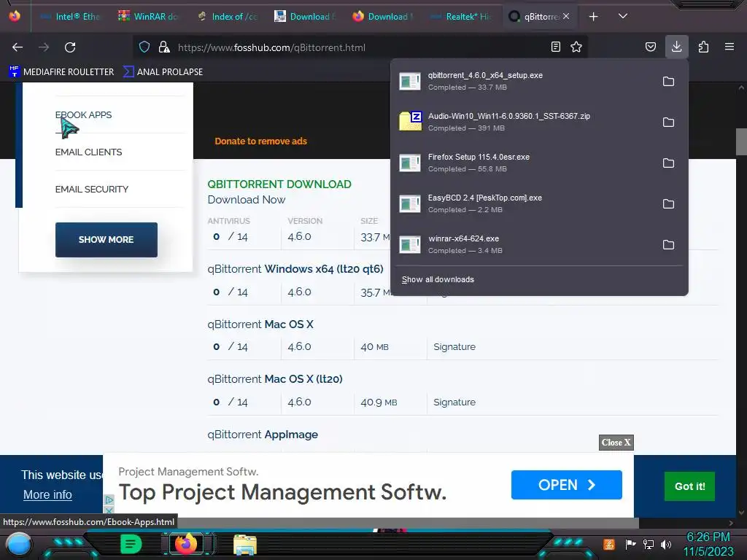Download qBittorrent Windows x64 (lt20 qt6)
This screenshot has height=560, width=747.
[295, 268]
